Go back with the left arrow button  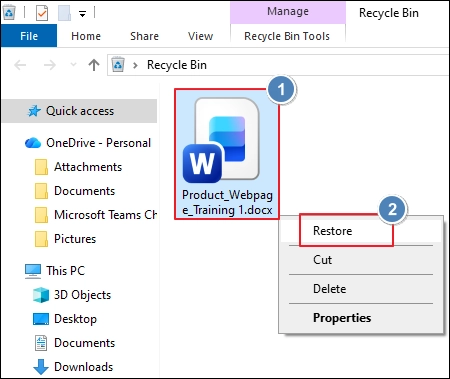[20, 65]
